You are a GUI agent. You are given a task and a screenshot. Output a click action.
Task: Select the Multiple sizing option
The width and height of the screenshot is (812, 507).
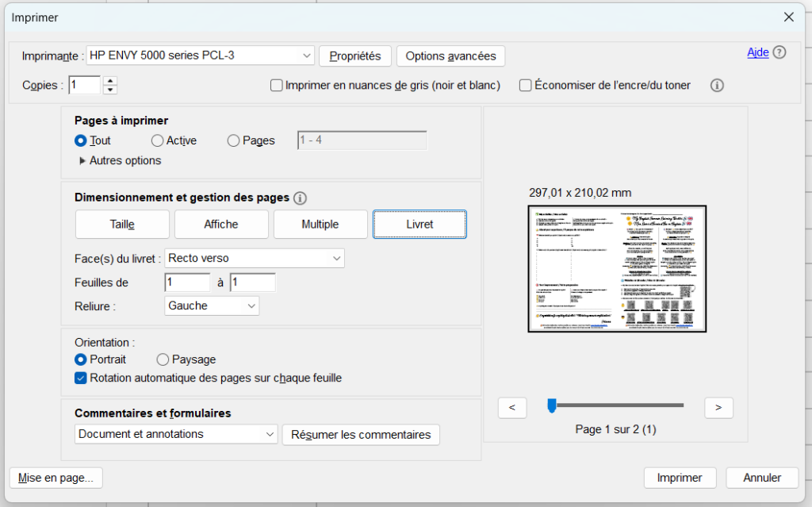pyautogui.click(x=320, y=225)
